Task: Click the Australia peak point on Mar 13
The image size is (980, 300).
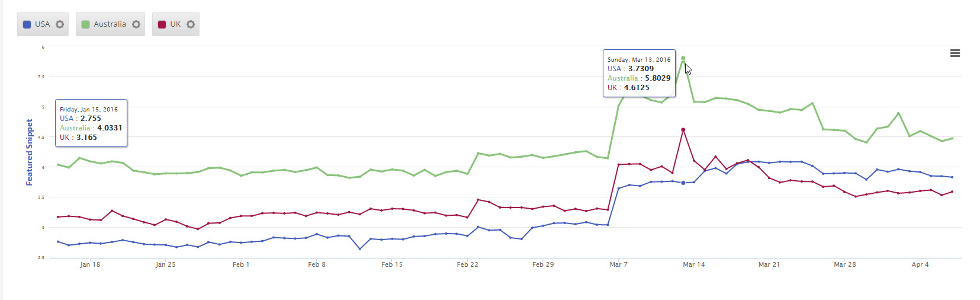Action: coord(683,58)
